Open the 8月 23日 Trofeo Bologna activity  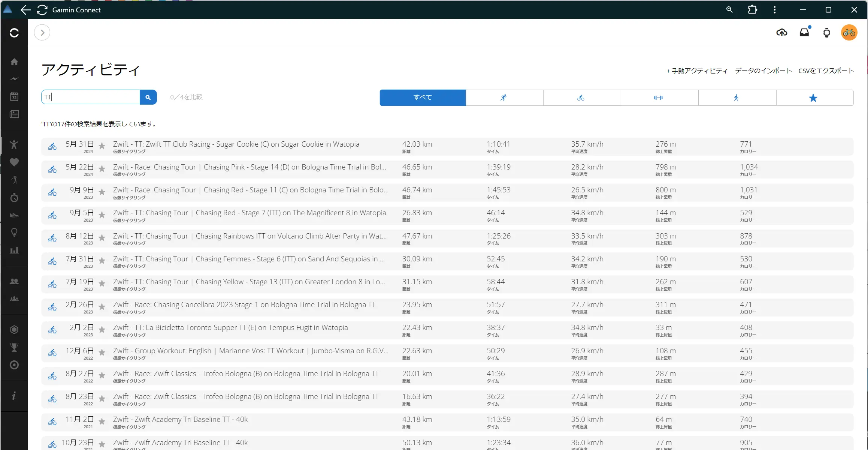tap(246, 396)
